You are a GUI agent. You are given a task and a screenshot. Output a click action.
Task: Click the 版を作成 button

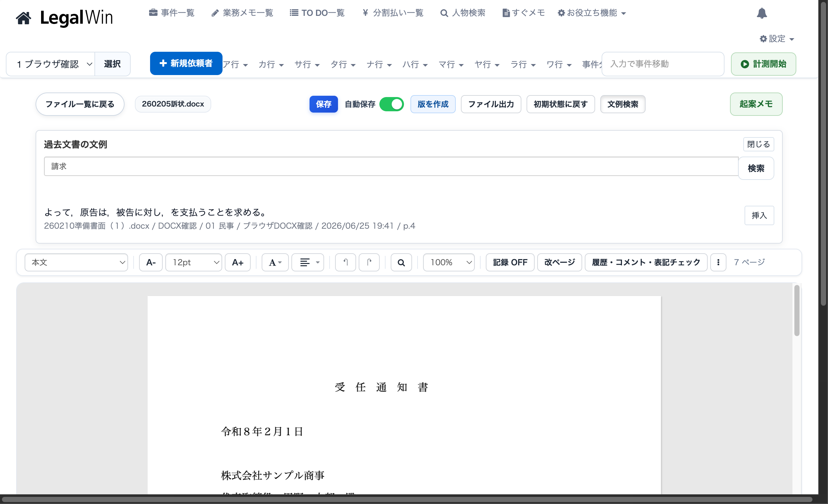click(x=432, y=104)
